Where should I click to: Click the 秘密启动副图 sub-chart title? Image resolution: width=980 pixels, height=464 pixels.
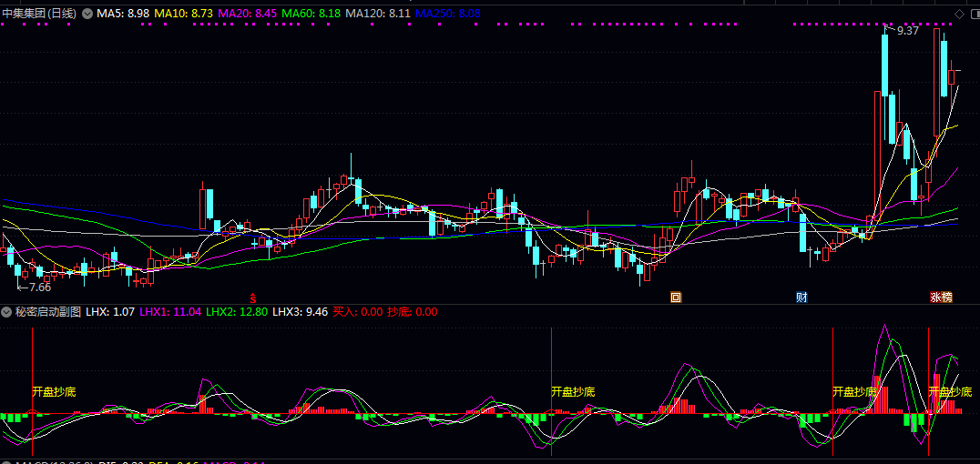pyautogui.click(x=47, y=311)
